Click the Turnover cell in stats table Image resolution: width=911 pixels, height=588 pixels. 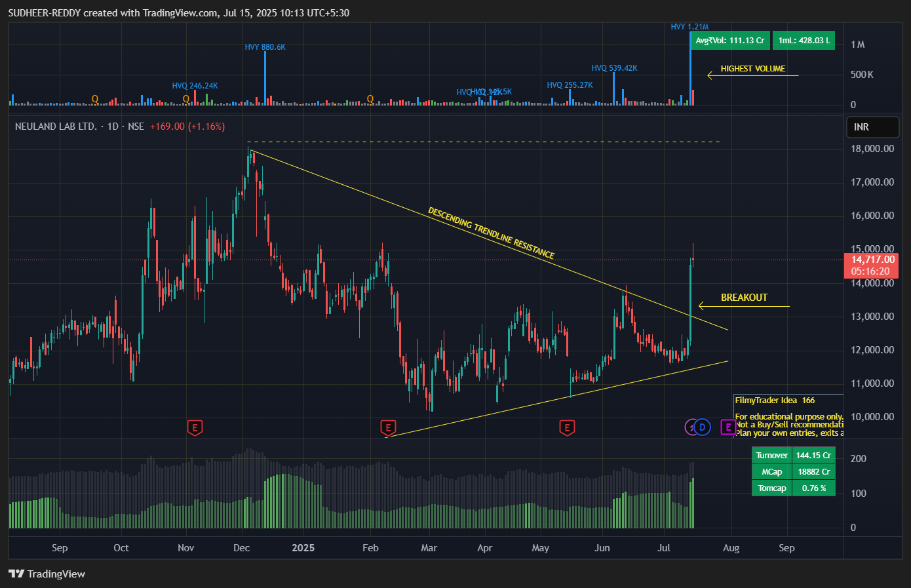(771, 455)
